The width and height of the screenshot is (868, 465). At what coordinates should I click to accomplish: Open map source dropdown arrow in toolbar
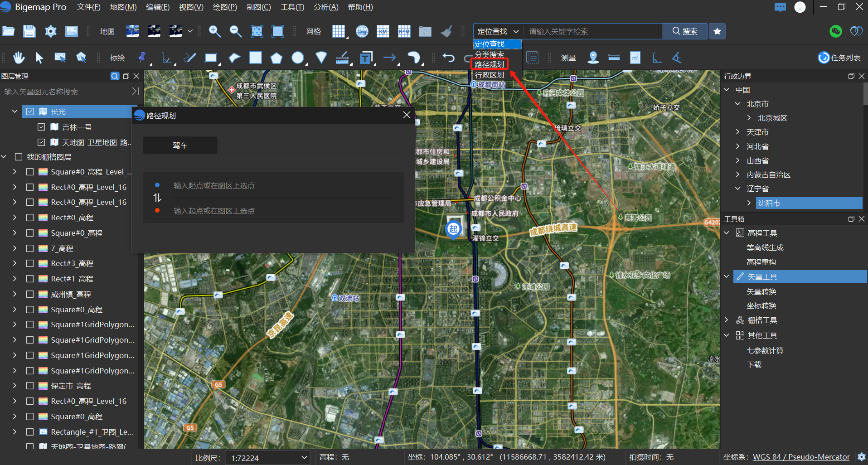click(x=190, y=31)
